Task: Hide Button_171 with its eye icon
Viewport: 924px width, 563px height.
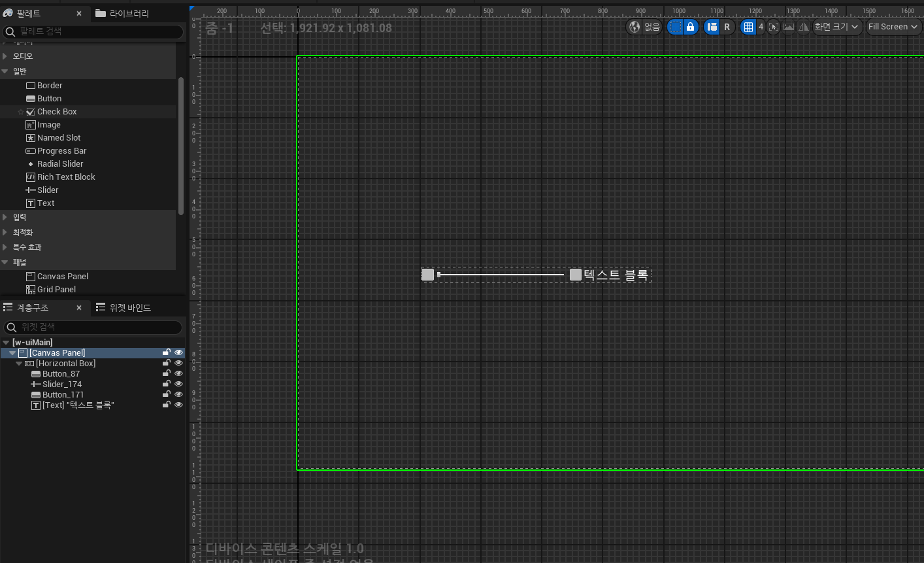Action: click(178, 394)
